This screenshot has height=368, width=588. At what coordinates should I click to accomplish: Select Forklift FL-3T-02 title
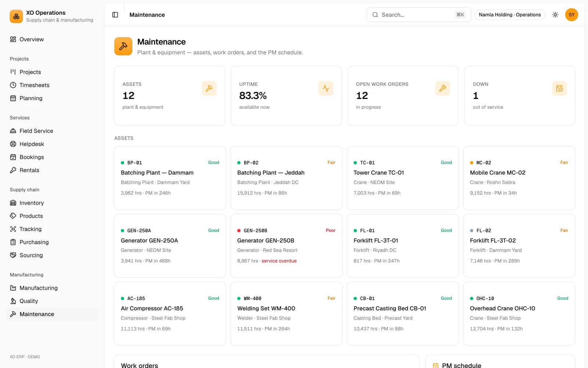pyautogui.click(x=493, y=241)
